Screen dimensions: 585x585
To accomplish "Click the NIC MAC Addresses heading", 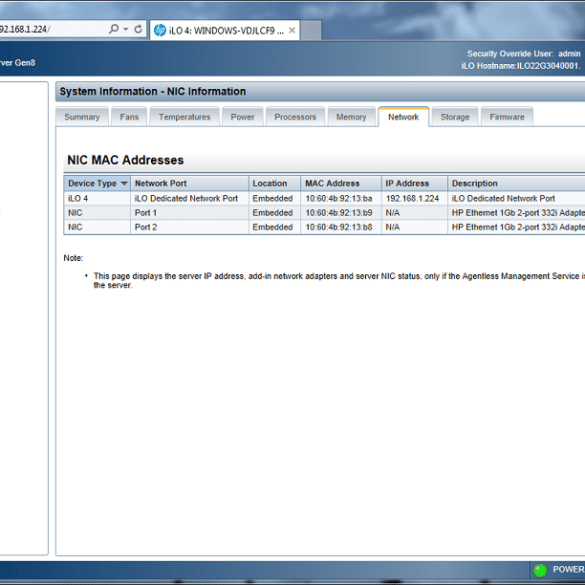I will 125,160.
